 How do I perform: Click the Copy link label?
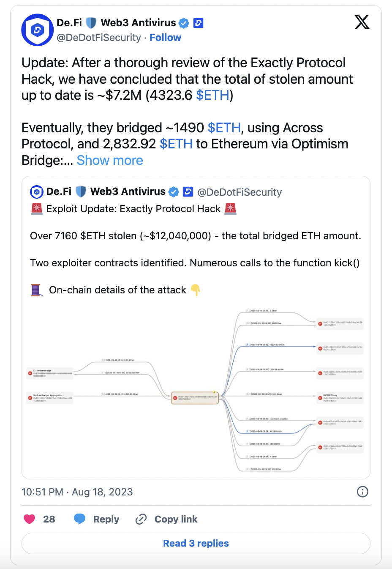pos(176,519)
